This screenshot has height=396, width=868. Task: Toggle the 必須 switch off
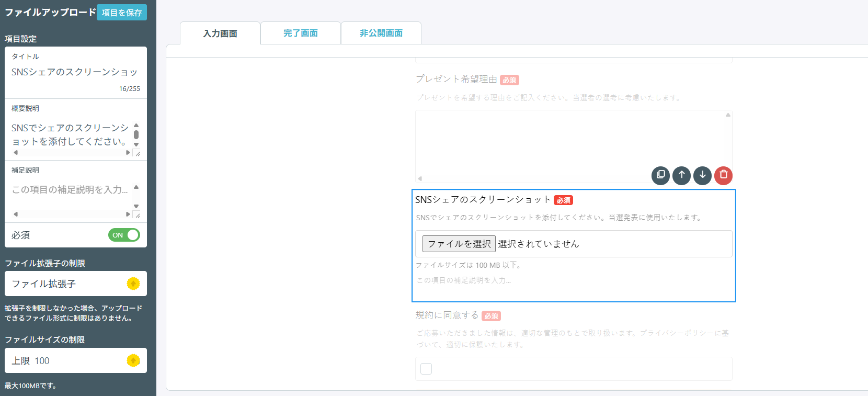[124, 235]
